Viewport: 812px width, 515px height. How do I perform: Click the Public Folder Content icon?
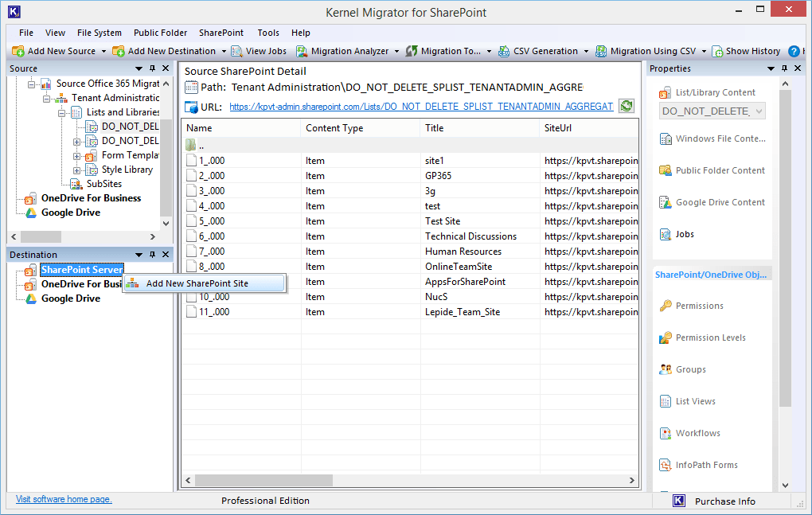click(x=665, y=170)
